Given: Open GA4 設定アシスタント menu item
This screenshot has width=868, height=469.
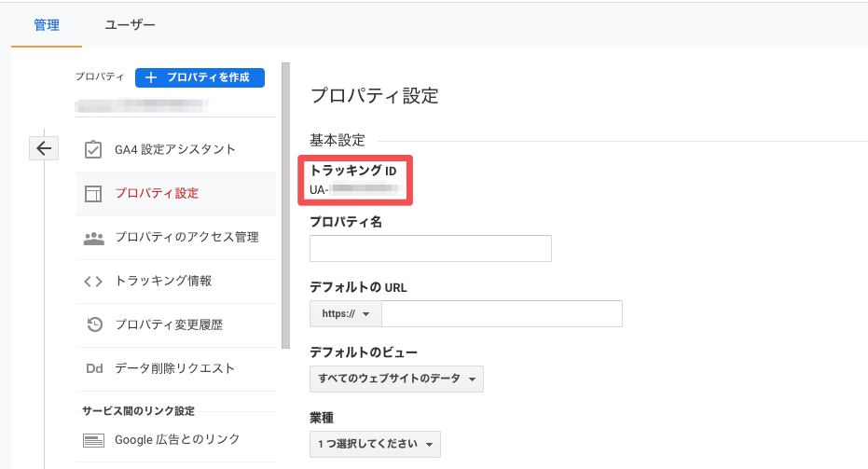Looking at the screenshot, I should (x=175, y=150).
